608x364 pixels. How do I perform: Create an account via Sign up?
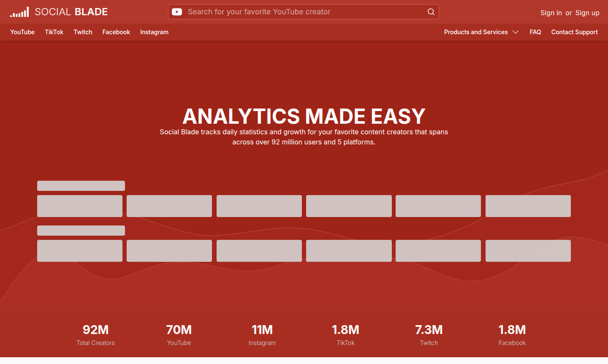(587, 13)
